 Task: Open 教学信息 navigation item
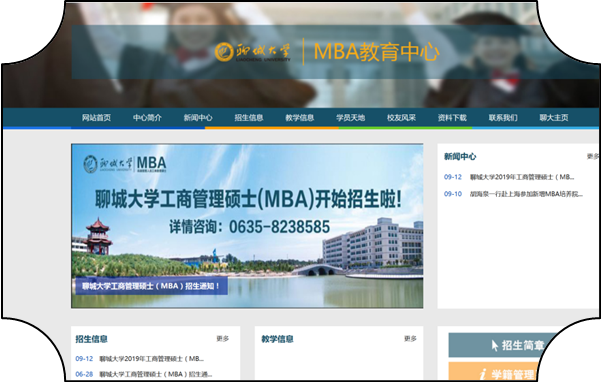pos(300,118)
